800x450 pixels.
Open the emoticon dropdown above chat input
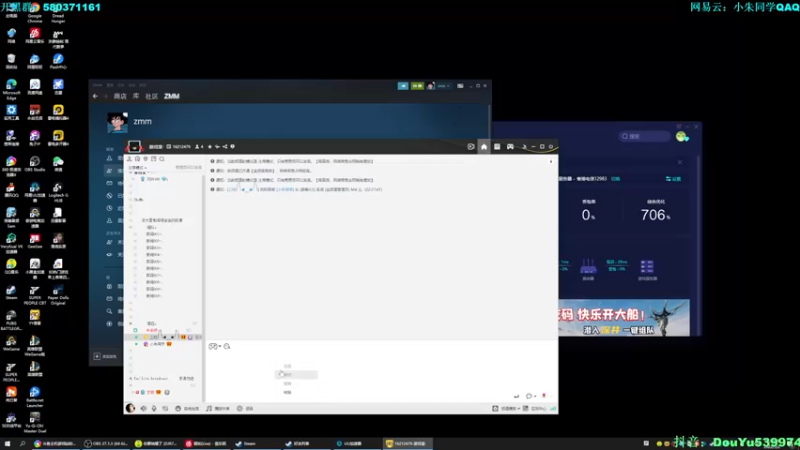pos(214,346)
